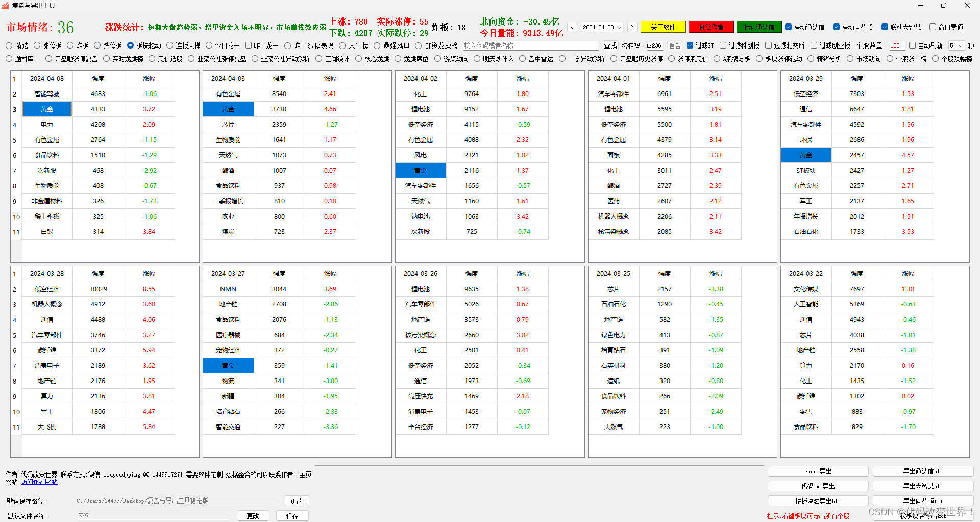The image size is (980, 522).
Task: Go to previous date with left arrow
Action: point(572,27)
